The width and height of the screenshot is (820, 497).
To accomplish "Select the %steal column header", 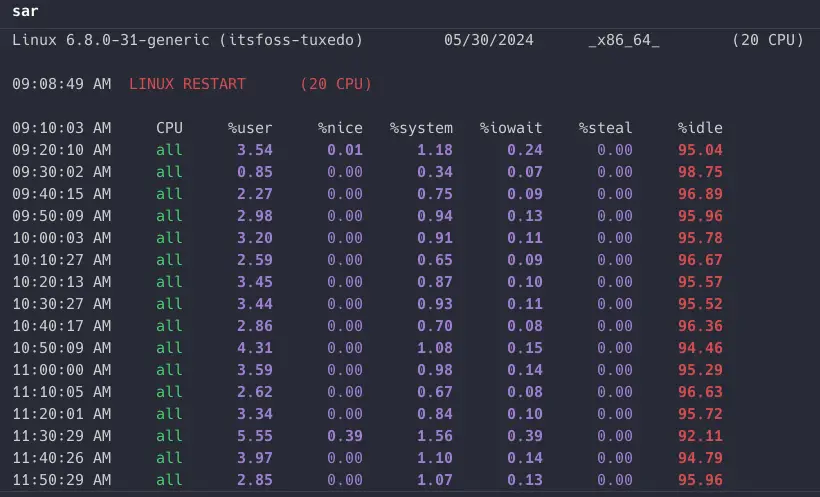I will point(605,128).
